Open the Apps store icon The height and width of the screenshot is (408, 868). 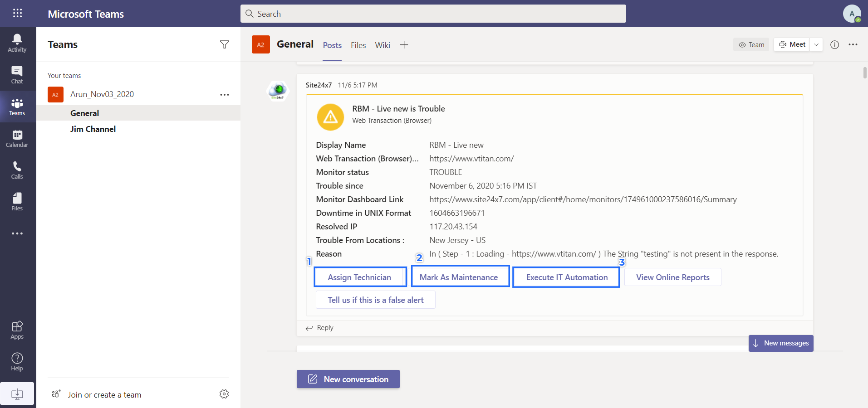point(17,330)
